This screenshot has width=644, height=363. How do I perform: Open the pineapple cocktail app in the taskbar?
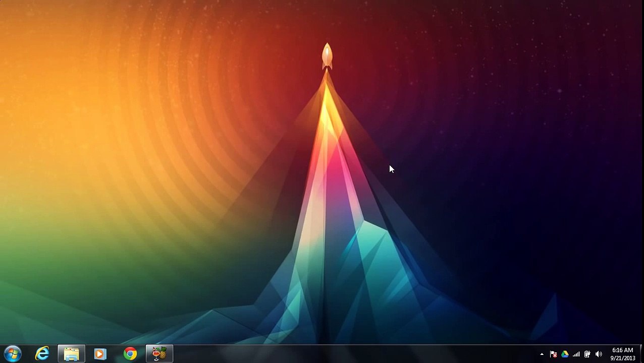(159, 354)
